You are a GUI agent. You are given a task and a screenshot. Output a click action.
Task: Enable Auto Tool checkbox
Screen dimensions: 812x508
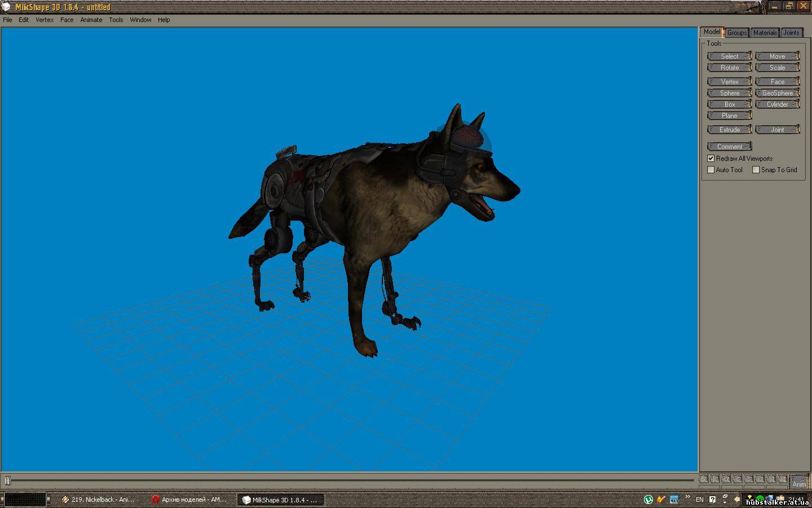[711, 170]
